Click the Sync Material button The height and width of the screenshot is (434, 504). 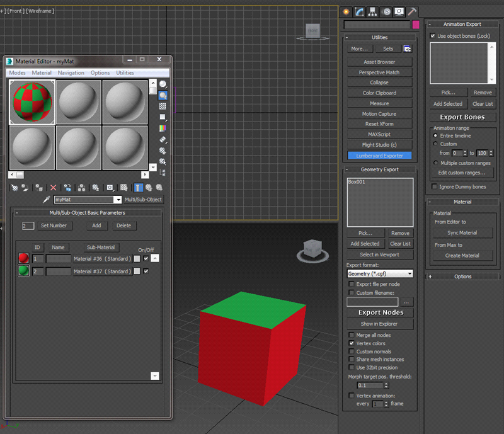click(462, 233)
